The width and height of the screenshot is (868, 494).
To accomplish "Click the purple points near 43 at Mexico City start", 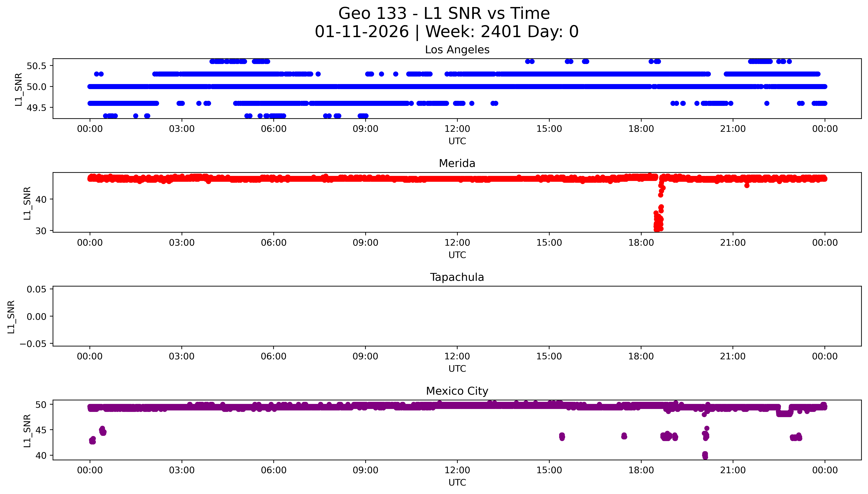I will (92, 440).
